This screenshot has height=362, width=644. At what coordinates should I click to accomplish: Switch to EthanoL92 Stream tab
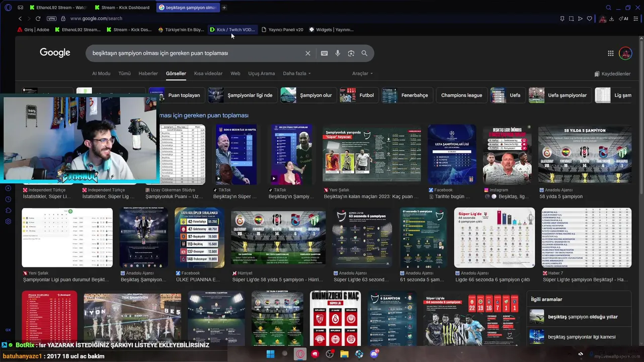coord(58,8)
